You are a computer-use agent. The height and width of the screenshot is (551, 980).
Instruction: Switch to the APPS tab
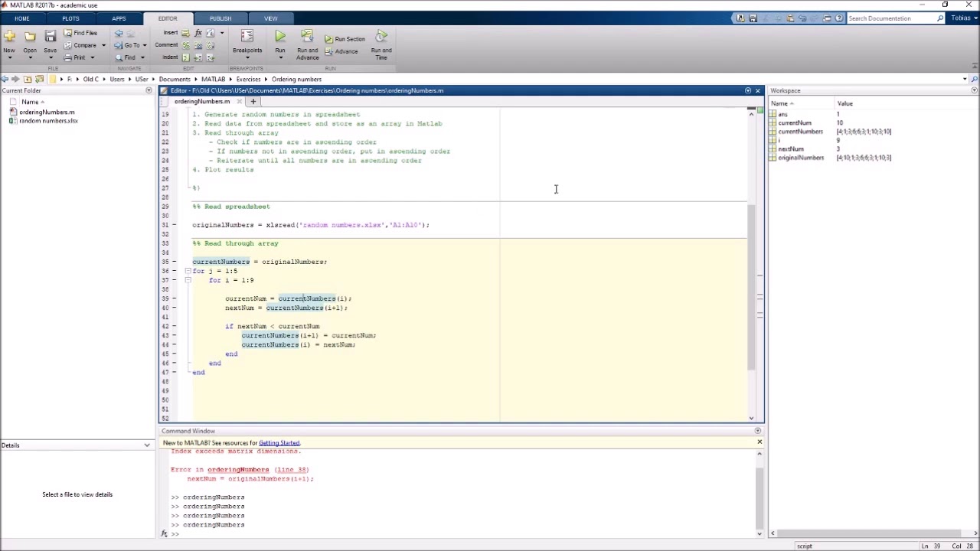[119, 18]
